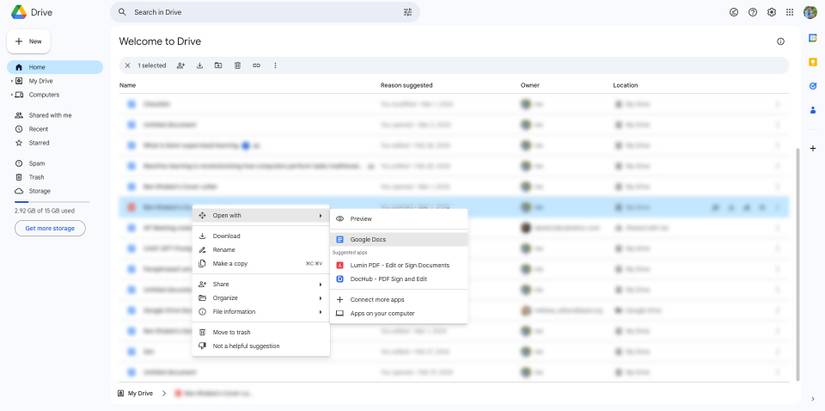The width and height of the screenshot is (825, 411).
Task: Expand the Computers tree arrow
Action: [x=11, y=95]
